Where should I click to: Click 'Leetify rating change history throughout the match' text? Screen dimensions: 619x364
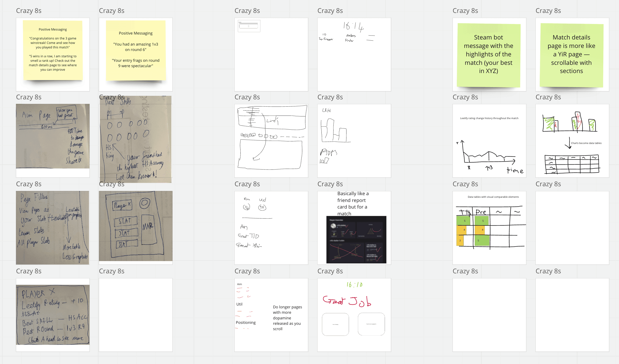[x=489, y=118]
